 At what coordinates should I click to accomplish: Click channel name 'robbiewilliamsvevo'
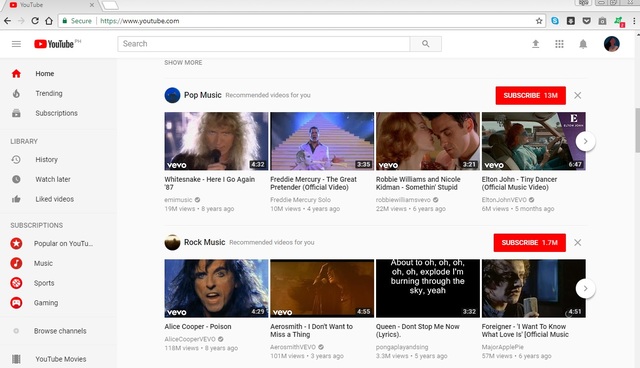point(403,200)
